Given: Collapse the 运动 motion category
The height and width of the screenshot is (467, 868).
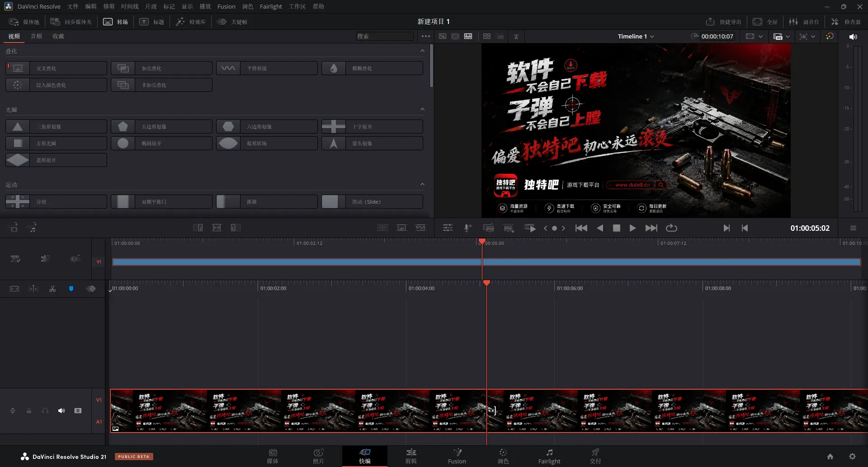Looking at the screenshot, I should 422,185.
